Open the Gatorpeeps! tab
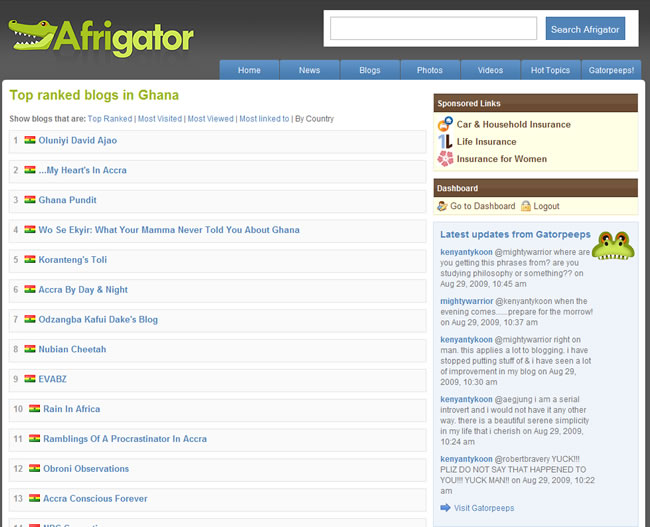 pyautogui.click(x=611, y=70)
